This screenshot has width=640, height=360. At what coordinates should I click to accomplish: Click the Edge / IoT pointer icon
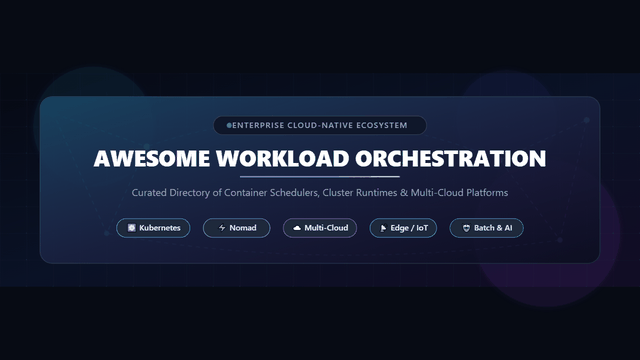(x=383, y=228)
